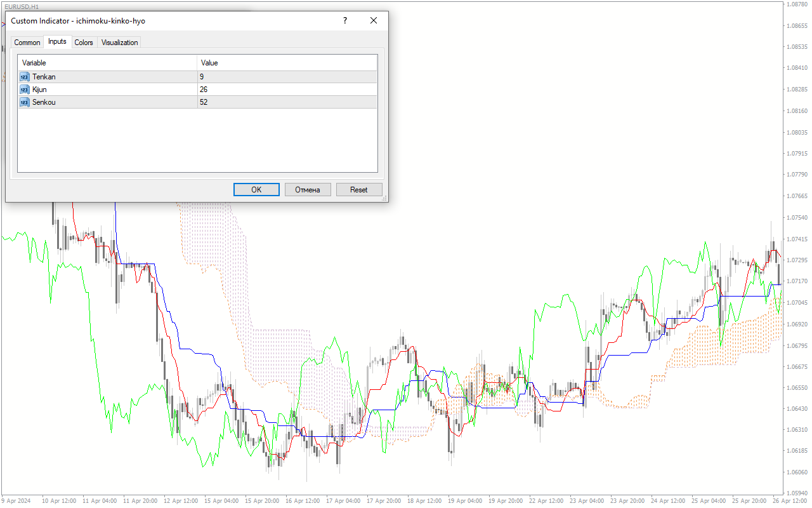
Task: Select the Tenkan value 9 cell
Action: click(x=287, y=77)
